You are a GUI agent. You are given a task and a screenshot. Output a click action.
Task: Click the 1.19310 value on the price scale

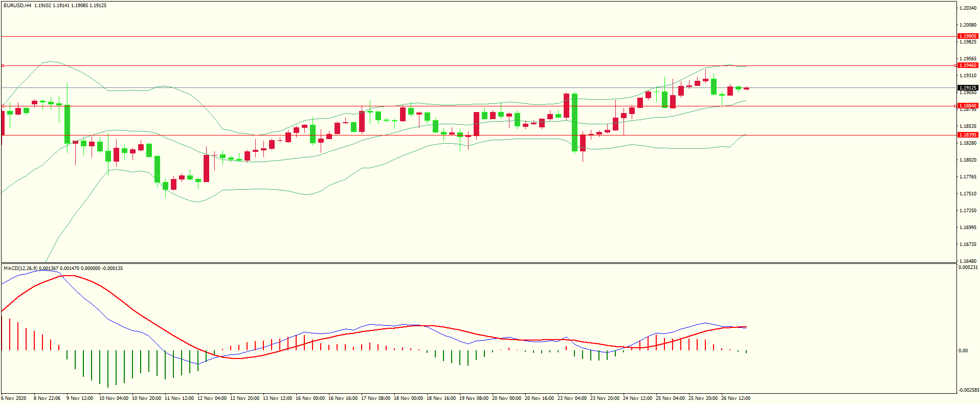(968, 75)
